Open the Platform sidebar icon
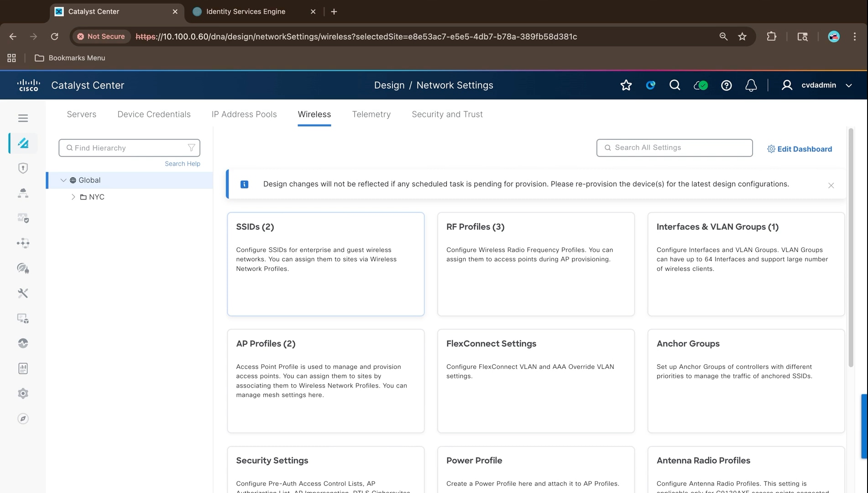868x493 pixels. point(23,318)
